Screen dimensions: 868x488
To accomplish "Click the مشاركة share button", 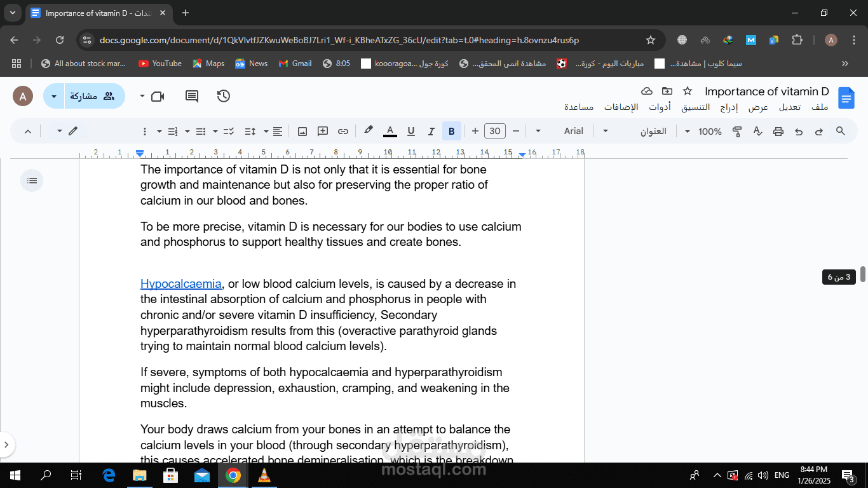I will coord(95,97).
